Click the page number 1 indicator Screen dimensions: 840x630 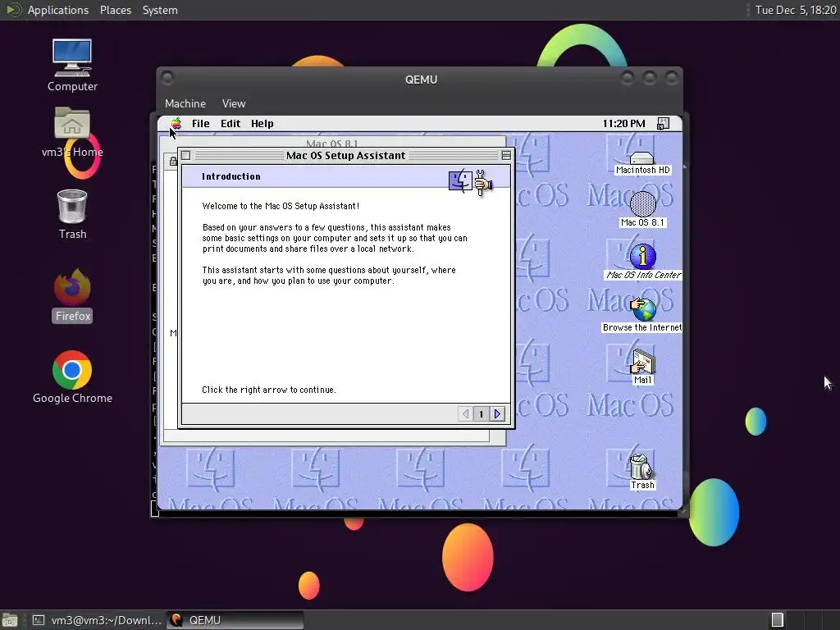tap(481, 413)
